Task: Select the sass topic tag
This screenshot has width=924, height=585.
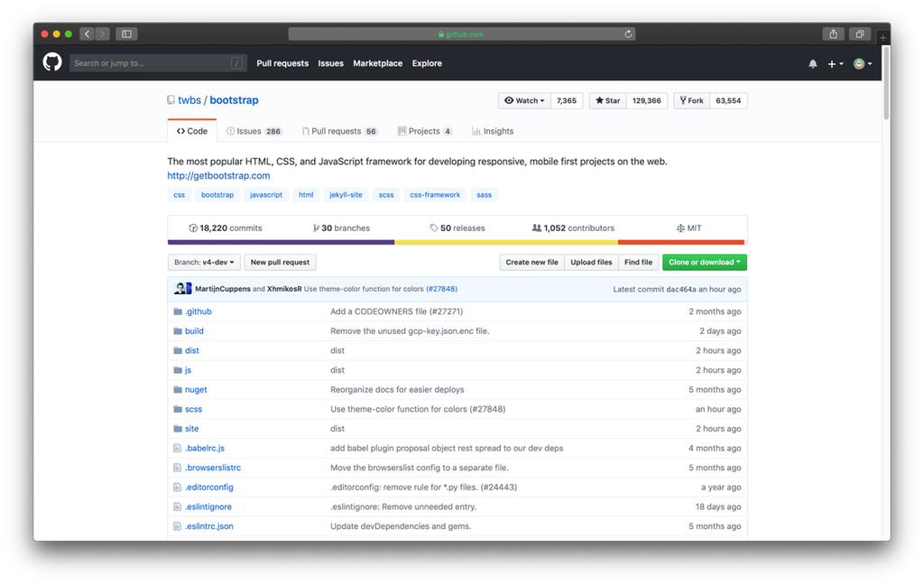Action: (x=484, y=195)
